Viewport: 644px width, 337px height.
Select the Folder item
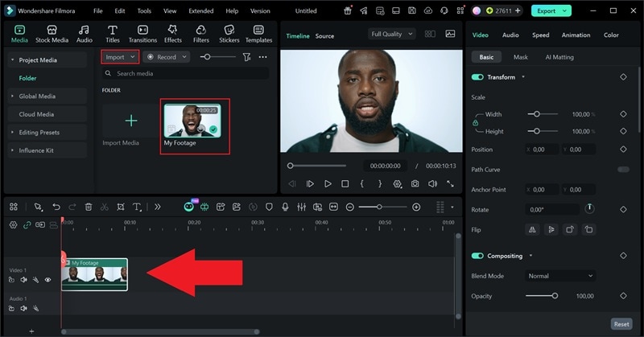(27, 78)
